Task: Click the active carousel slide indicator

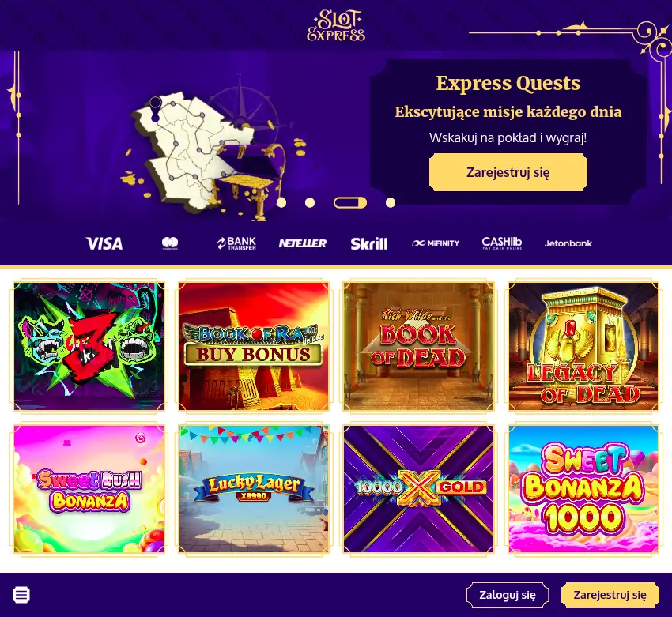Action: point(350,202)
